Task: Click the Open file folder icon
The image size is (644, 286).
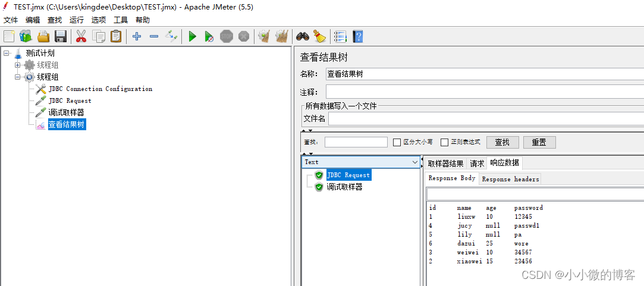Action: tap(43, 37)
